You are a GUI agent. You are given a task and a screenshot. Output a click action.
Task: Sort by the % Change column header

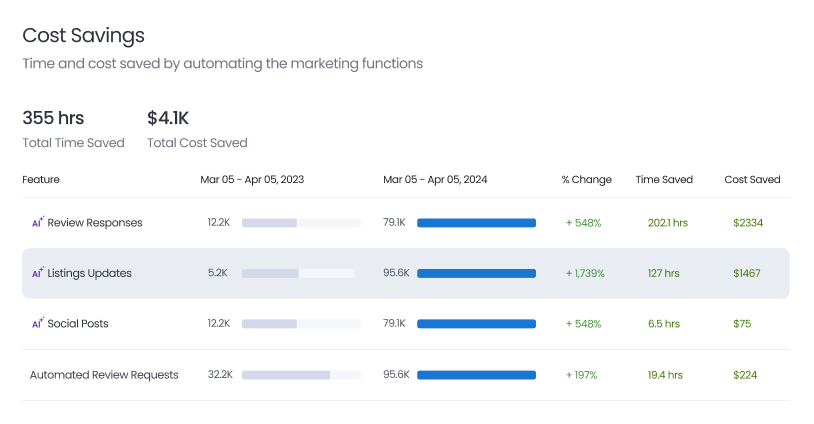coord(586,180)
